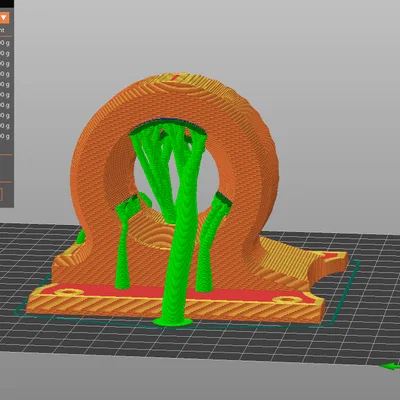
Task: Select the circular brim of the tree support
Action: 173,322
